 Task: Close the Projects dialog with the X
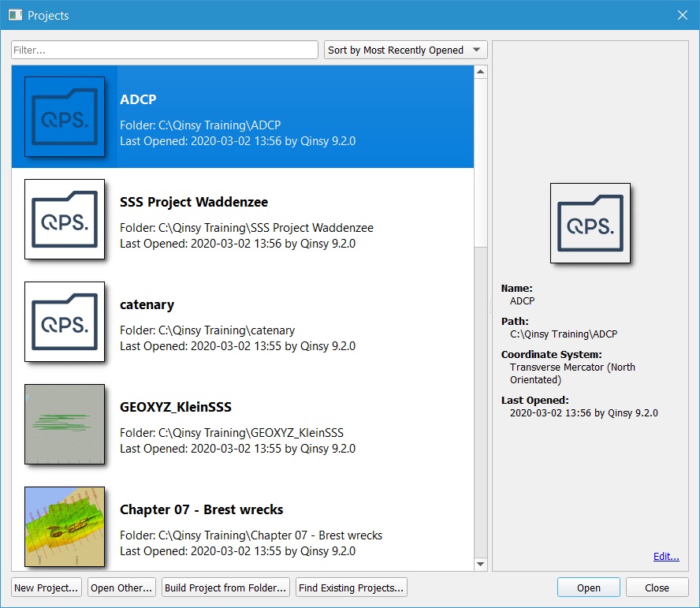tap(683, 15)
